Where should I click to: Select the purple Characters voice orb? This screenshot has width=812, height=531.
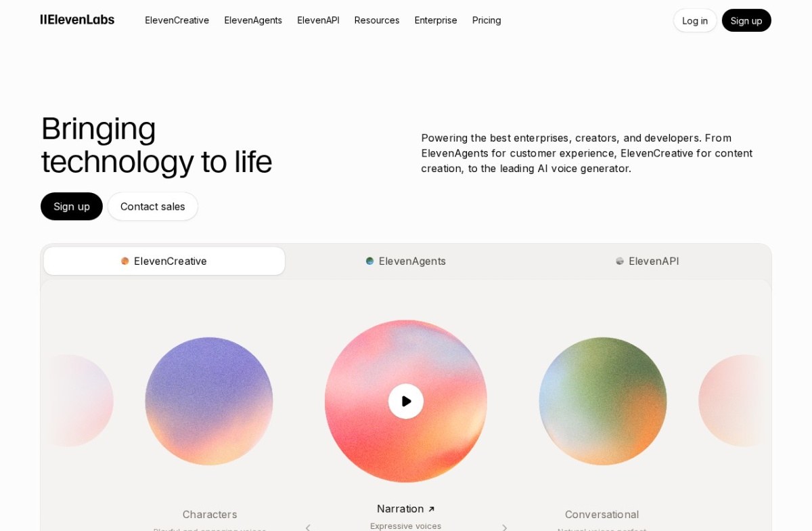click(209, 401)
